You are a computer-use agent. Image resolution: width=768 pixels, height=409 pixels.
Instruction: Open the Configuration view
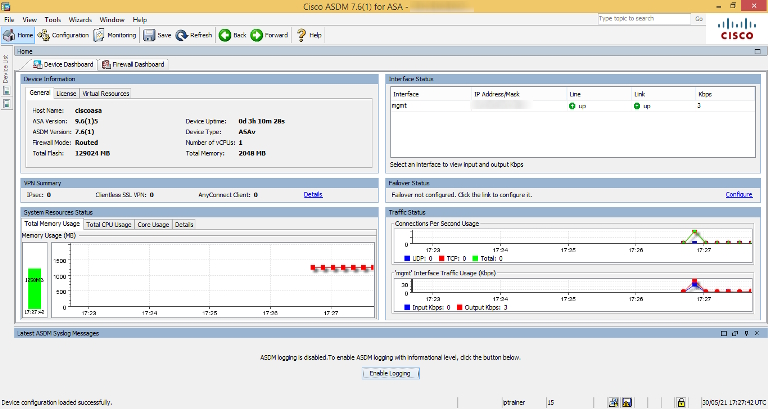[65, 34]
